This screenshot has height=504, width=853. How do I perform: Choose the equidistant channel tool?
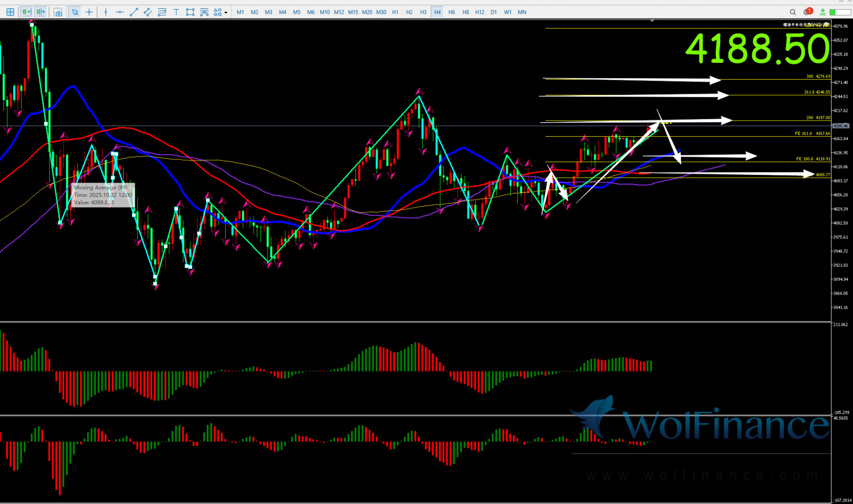[x=148, y=12]
